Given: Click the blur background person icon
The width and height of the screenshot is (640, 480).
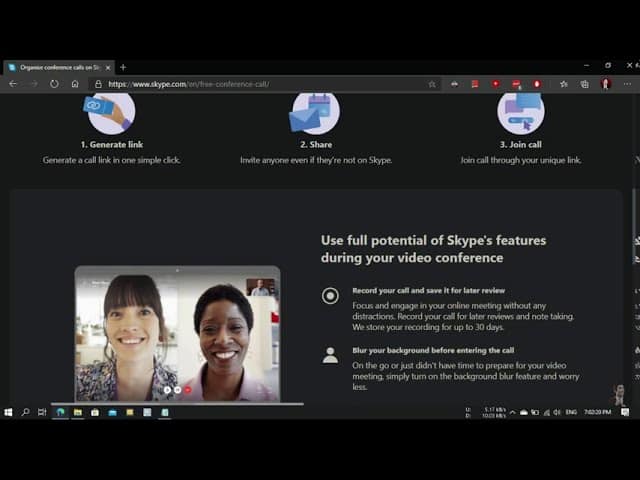Looking at the screenshot, I should pos(330,355).
